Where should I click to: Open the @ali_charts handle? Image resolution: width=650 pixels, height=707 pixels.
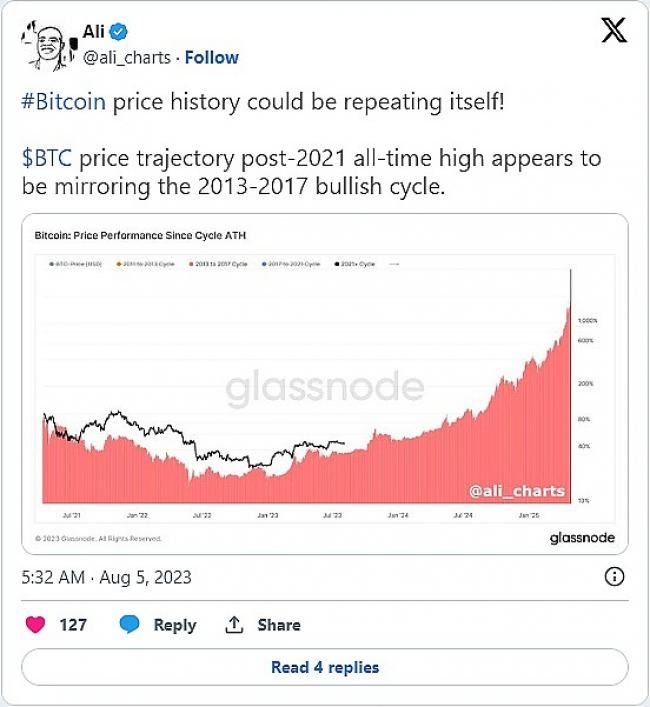point(127,58)
